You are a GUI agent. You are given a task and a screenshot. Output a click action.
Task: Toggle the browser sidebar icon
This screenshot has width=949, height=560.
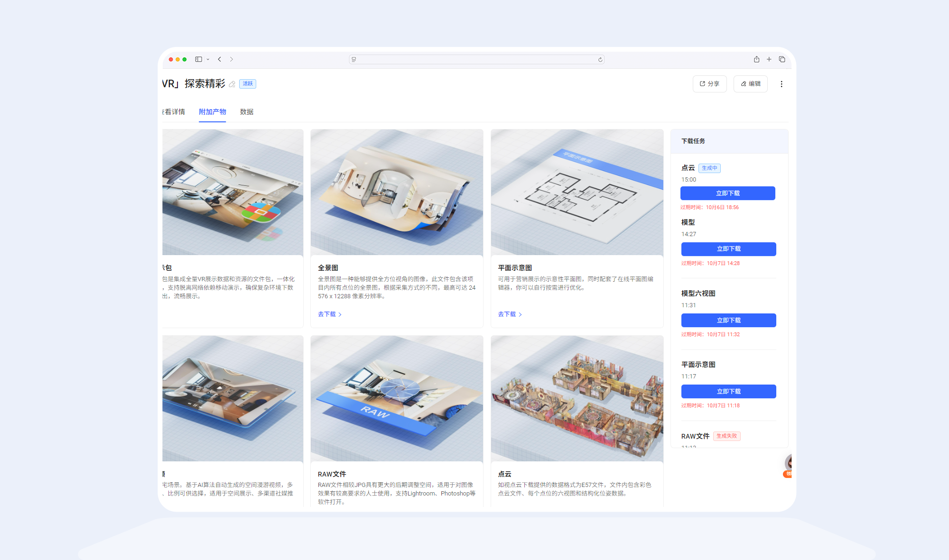pos(198,59)
